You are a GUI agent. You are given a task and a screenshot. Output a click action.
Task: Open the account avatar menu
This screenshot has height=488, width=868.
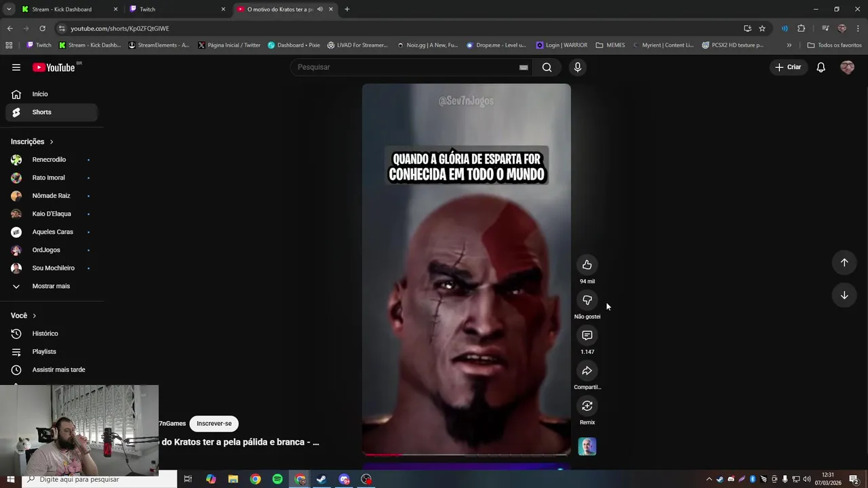coord(847,67)
